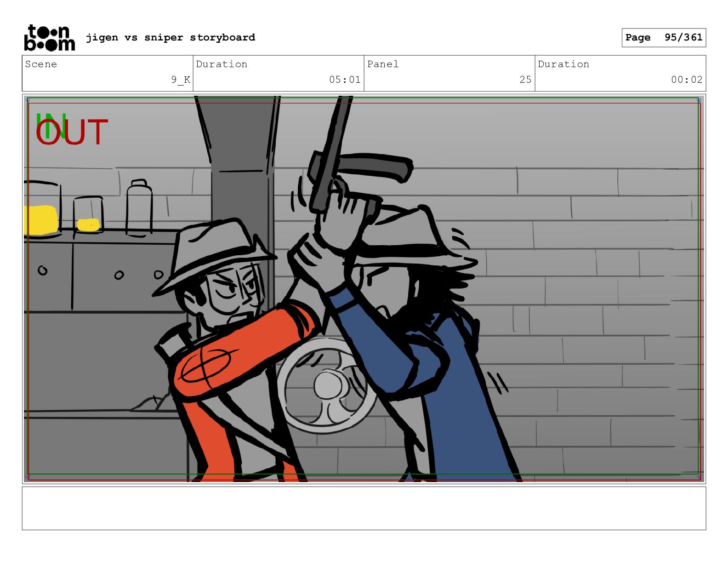This screenshot has width=728, height=563.
Task: Click the panel duration value '00:02'
Action: [x=687, y=80]
